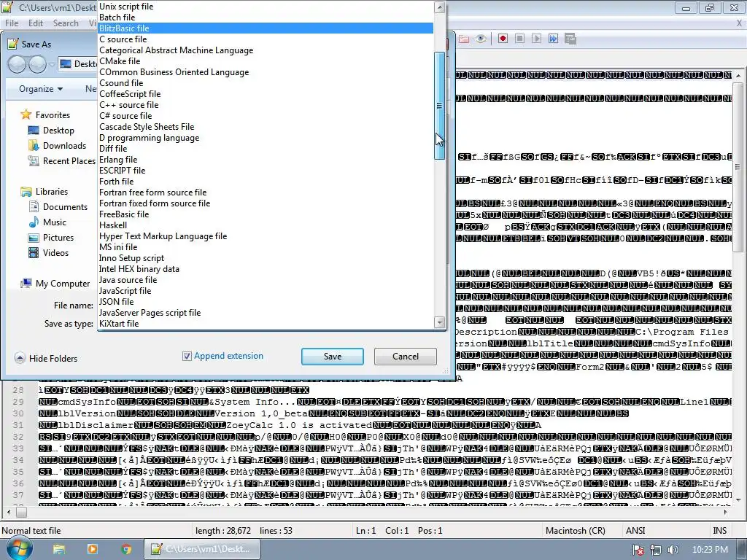
Task: Choose Java source file type
Action: (x=266, y=280)
